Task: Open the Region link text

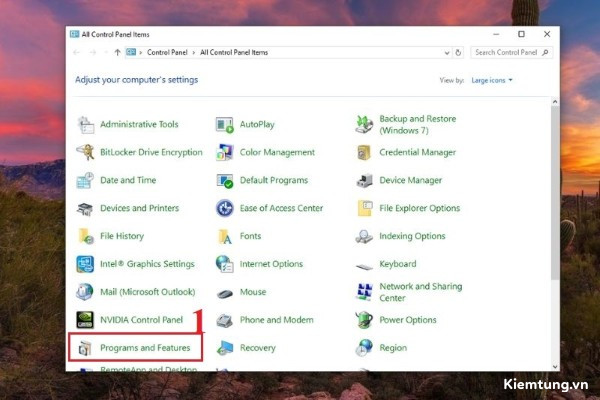Action: coord(393,348)
